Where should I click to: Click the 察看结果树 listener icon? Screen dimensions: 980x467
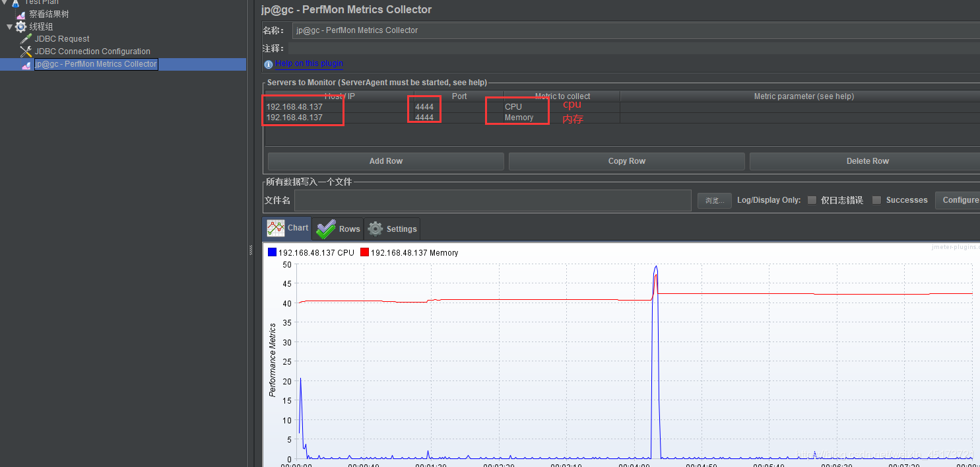pyautogui.click(x=20, y=14)
